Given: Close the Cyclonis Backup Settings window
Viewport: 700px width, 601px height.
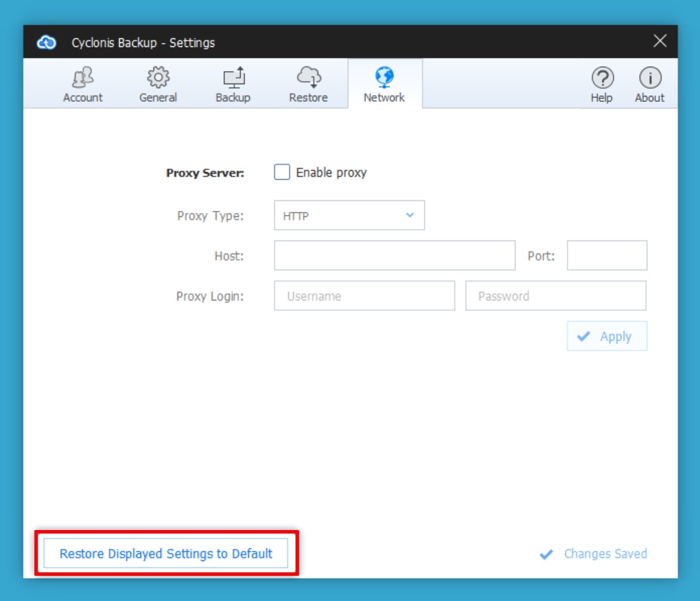Looking at the screenshot, I should [660, 41].
